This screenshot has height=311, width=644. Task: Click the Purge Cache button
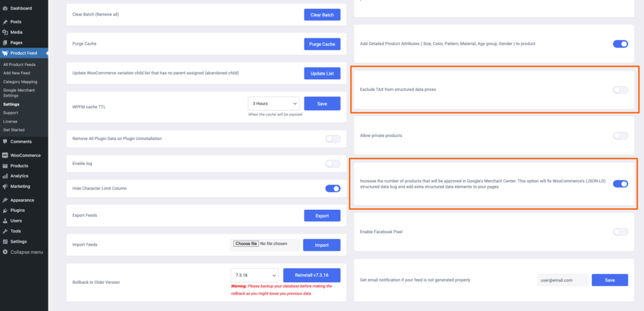click(x=322, y=45)
